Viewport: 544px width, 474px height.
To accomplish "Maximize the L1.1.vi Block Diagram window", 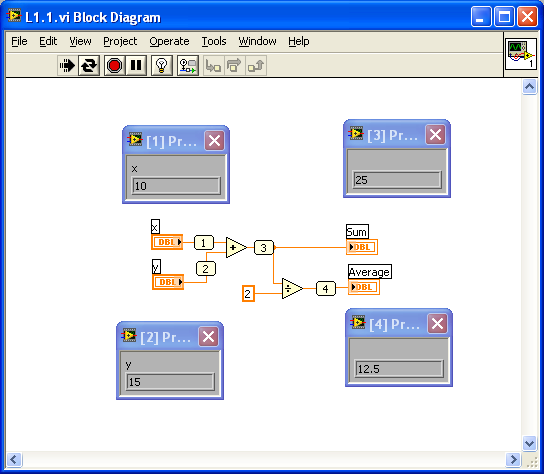I will pos(504,17).
